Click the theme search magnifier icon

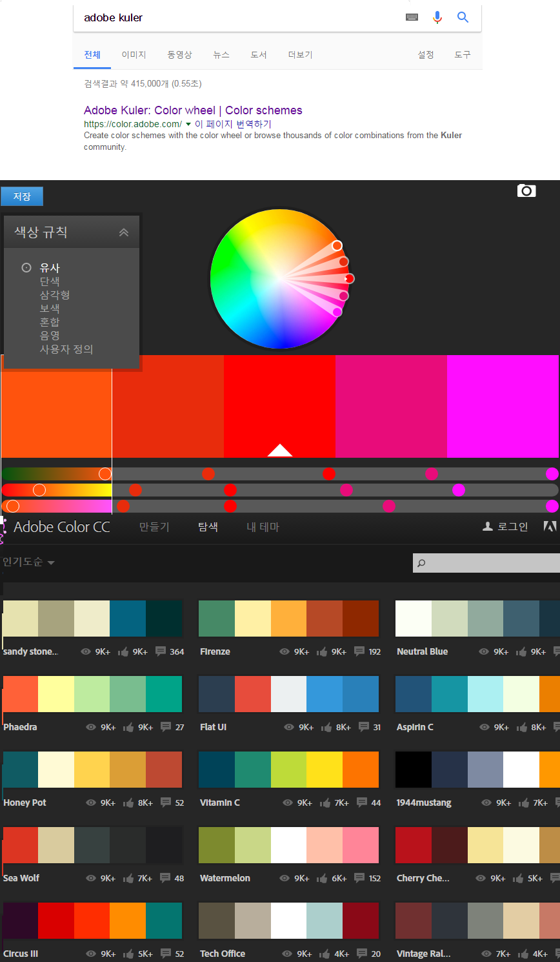[x=421, y=563]
